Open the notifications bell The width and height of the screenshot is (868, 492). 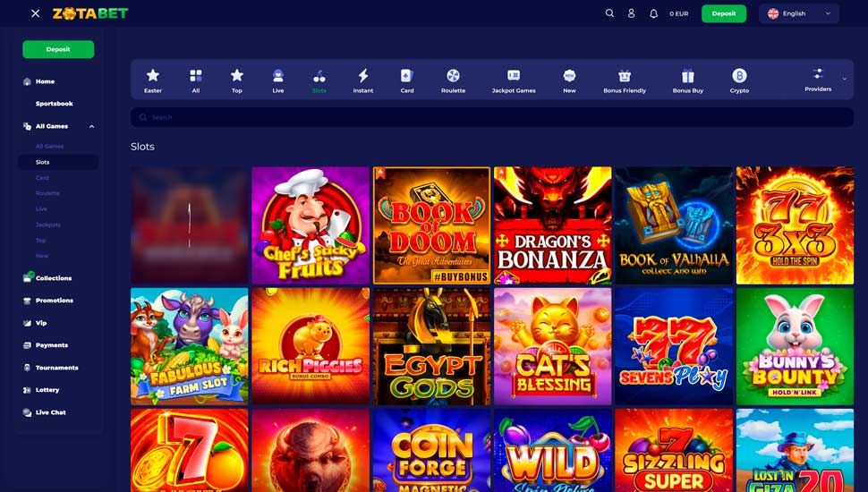[x=653, y=13]
